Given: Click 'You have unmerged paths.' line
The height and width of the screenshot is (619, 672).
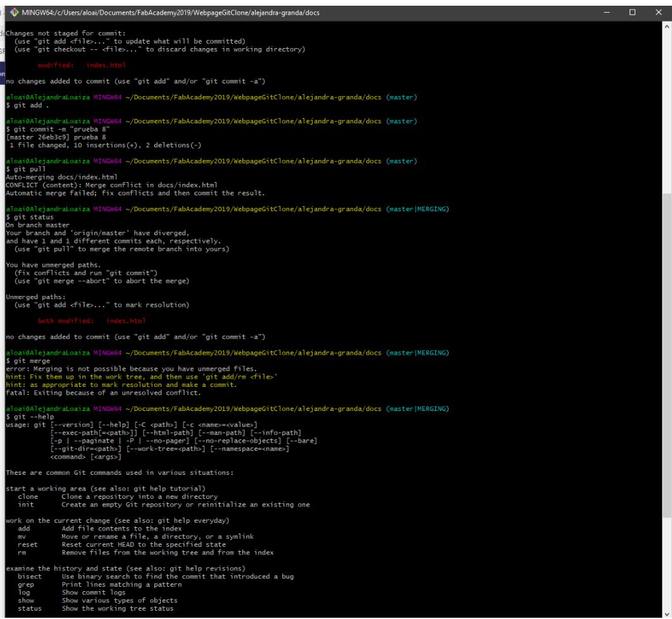Looking at the screenshot, I should pos(53,265).
